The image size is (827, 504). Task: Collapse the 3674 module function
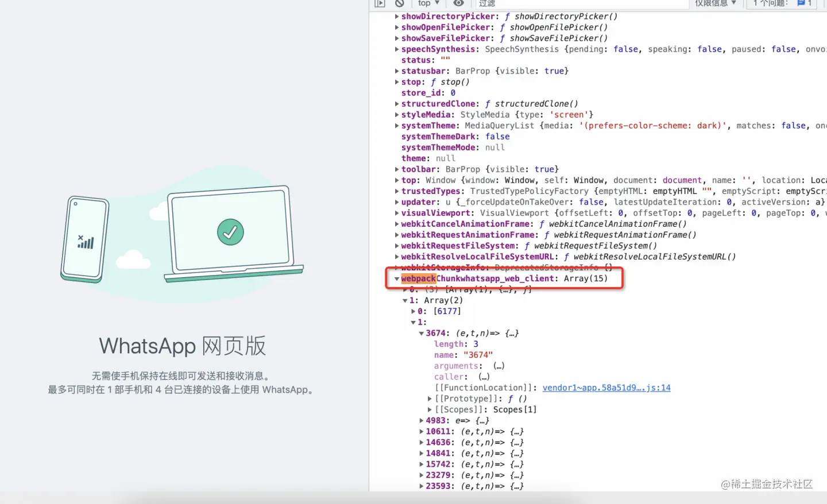(x=422, y=334)
